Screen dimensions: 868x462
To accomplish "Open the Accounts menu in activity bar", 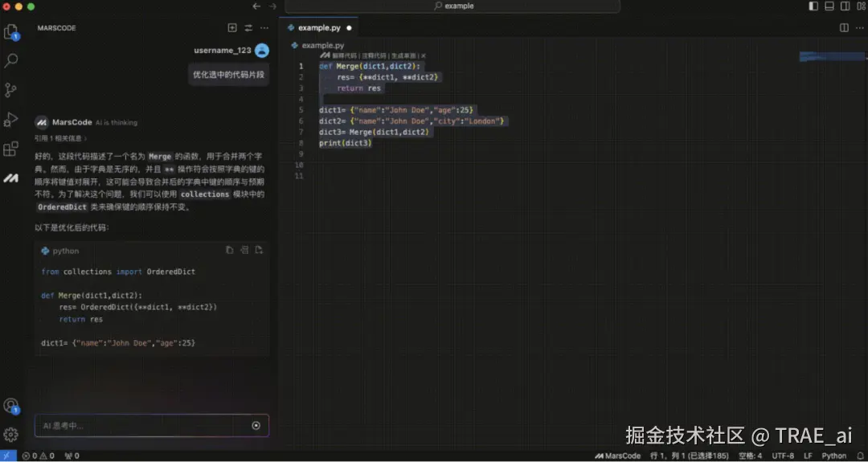I will click(x=11, y=406).
